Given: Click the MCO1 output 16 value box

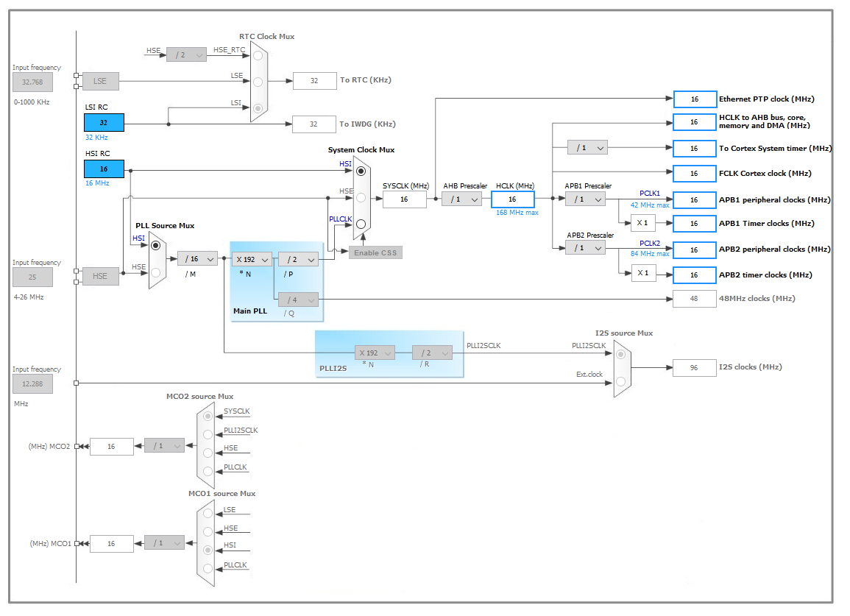Looking at the screenshot, I should [112, 543].
